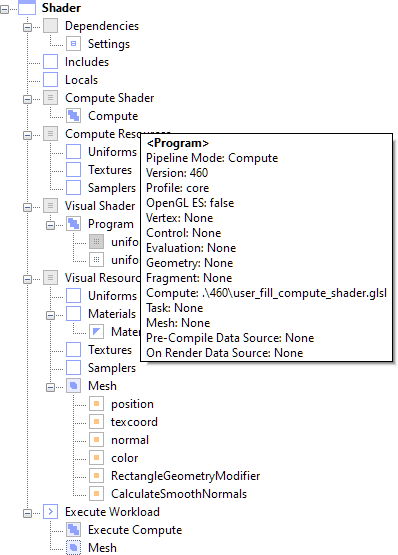Viewport: 398px width, 555px height.
Task: Select the position label
Action: tap(132, 404)
